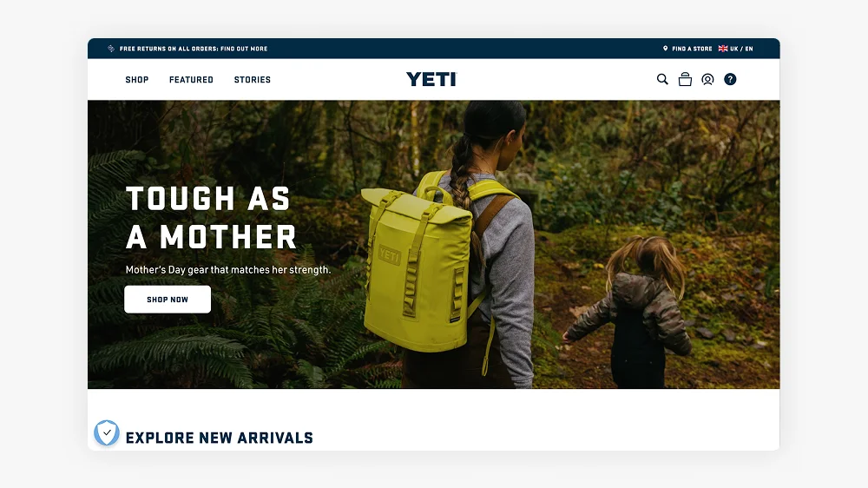Click the Mother's Day gear subtitle text

228,270
